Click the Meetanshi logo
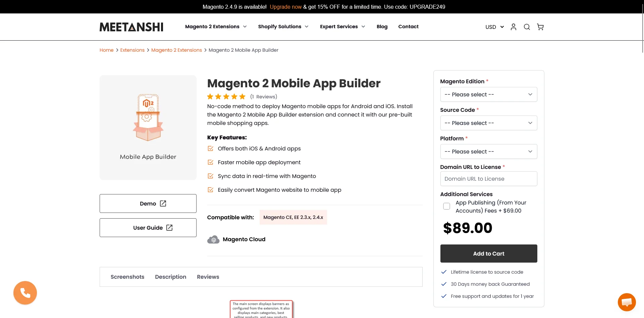 131,27
